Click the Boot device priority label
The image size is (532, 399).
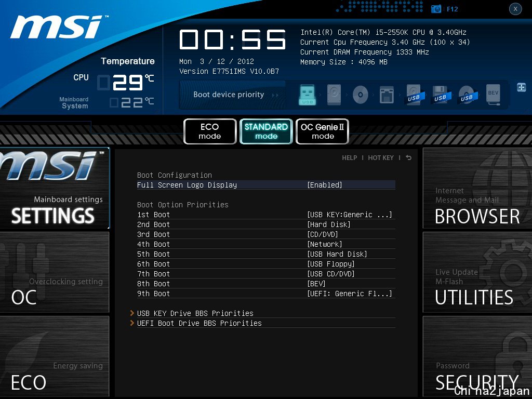(x=229, y=95)
